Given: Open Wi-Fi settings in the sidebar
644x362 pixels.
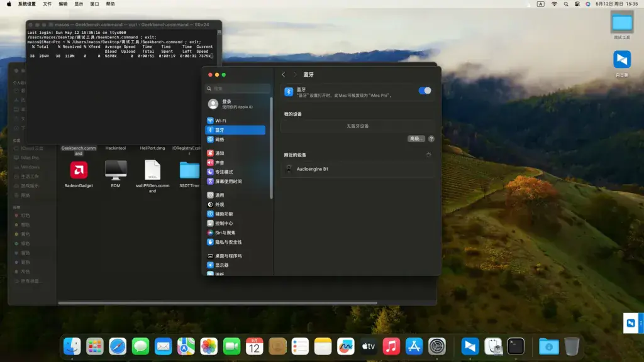Looking at the screenshot, I should 235,121.
